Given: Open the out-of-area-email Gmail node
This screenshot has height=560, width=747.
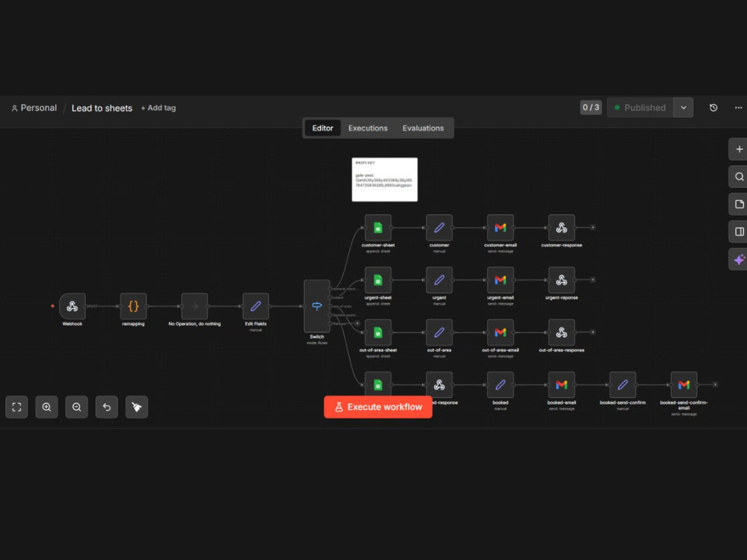Looking at the screenshot, I should 500,332.
